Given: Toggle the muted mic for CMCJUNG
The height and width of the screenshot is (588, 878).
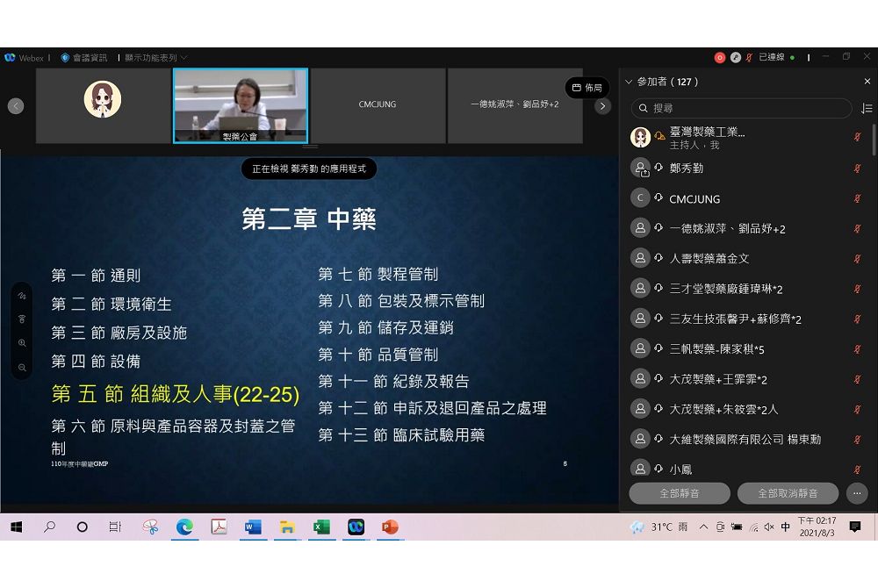Looking at the screenshot, I should [x=857, y=199].
